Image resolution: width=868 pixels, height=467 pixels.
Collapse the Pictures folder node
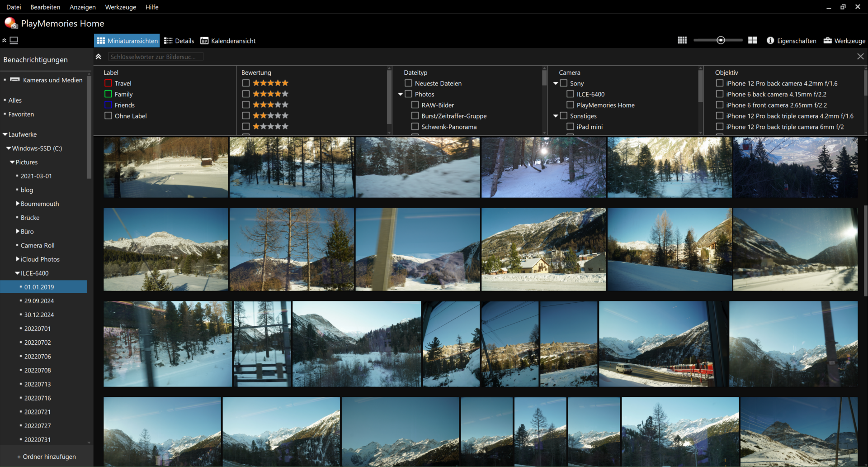click(12, 162)
